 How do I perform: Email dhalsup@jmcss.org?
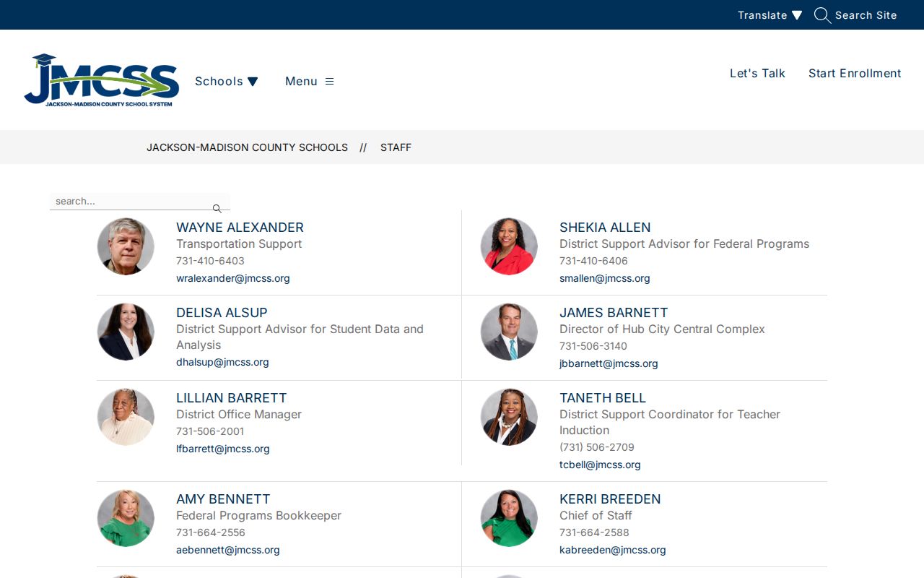click(222, 362)
